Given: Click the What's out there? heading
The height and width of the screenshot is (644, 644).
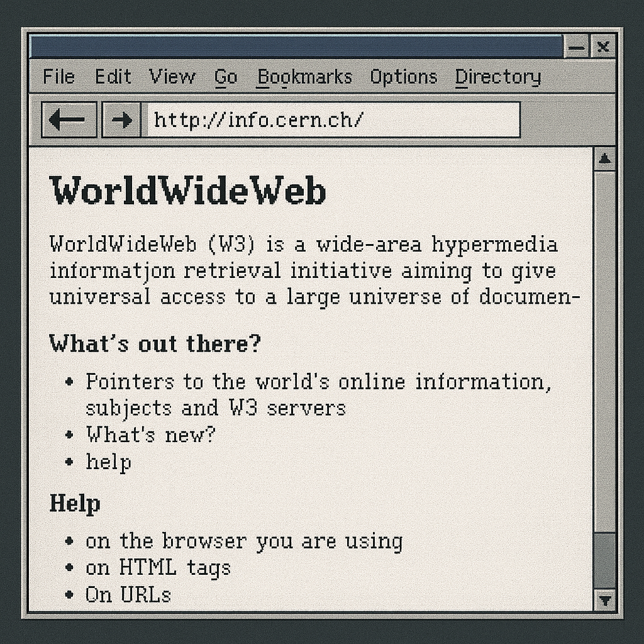Looking at the screenshot, I should coord(155,343).
